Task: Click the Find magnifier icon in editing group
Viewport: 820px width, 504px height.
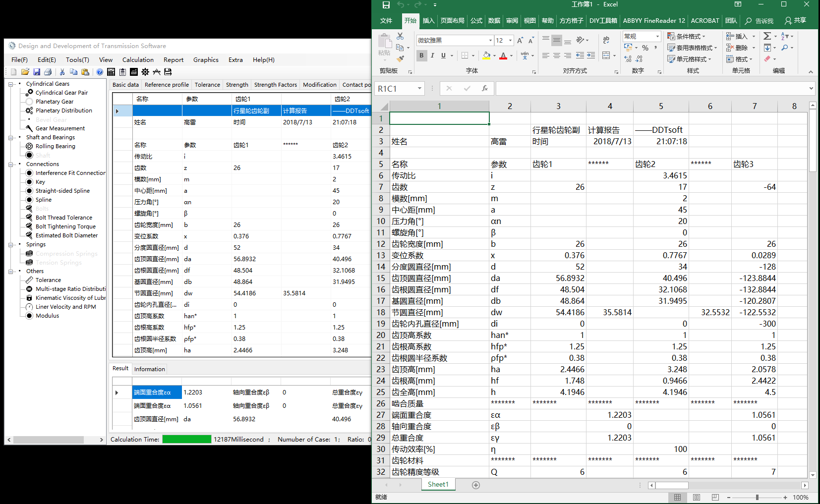Action: (x=784, y=48)
